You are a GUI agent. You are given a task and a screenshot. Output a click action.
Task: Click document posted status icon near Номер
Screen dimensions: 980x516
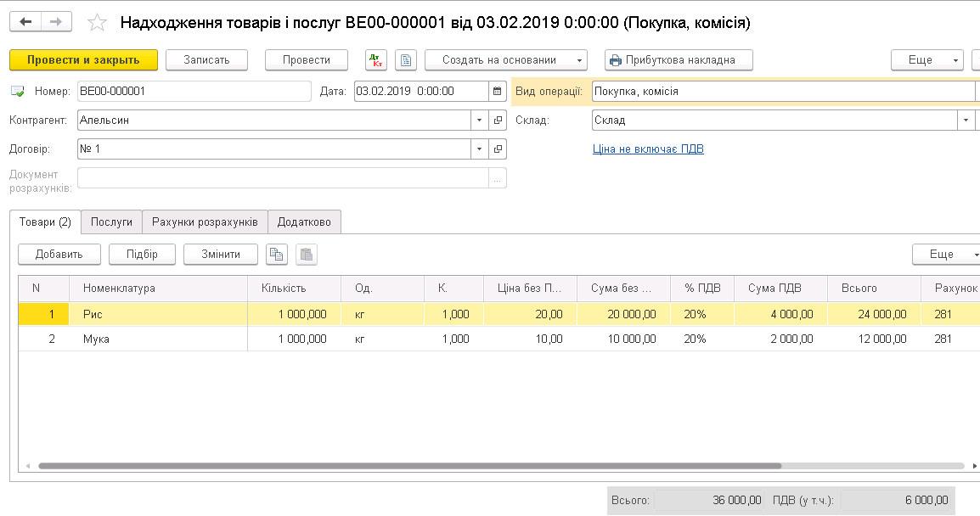pyautogui.click(x=18, y=92)
